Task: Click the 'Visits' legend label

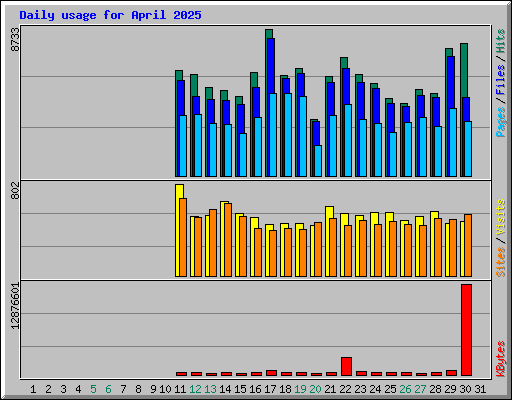Action: [x=500, y=217]
